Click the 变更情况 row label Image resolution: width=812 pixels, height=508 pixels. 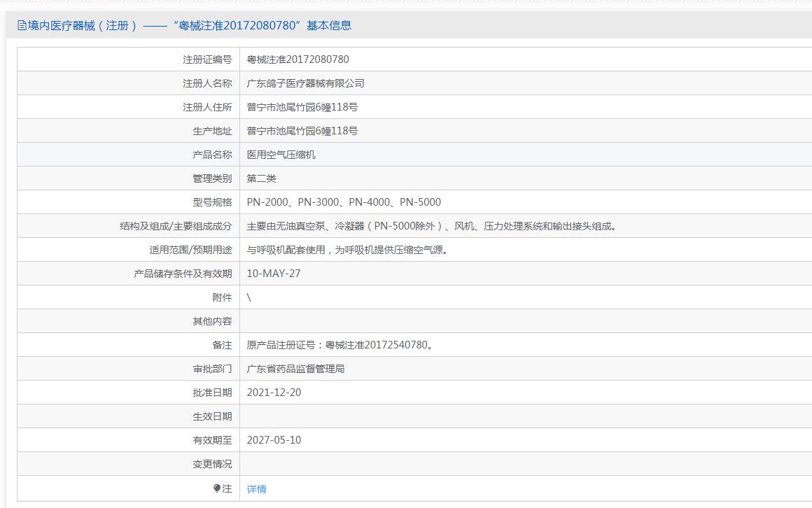pos(212,464)
